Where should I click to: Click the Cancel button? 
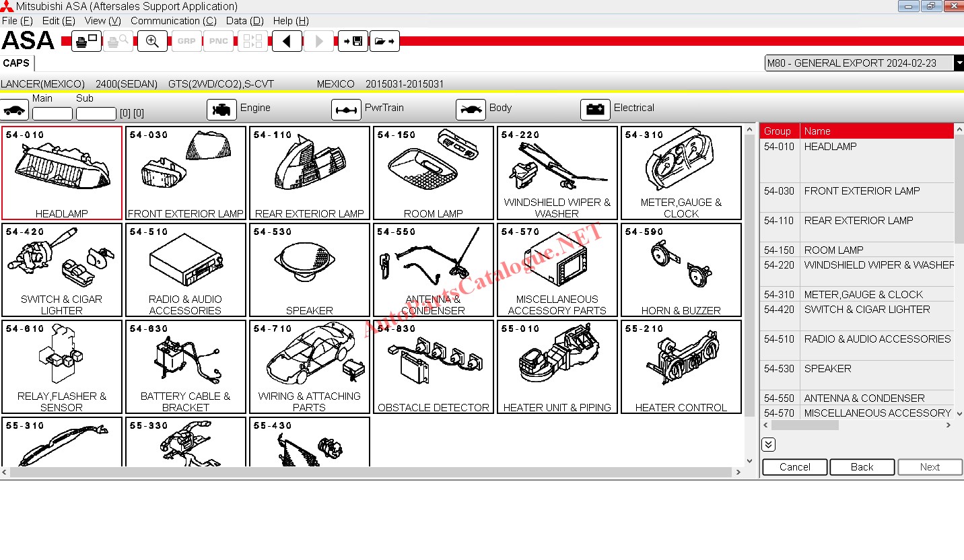coord(795,467)
